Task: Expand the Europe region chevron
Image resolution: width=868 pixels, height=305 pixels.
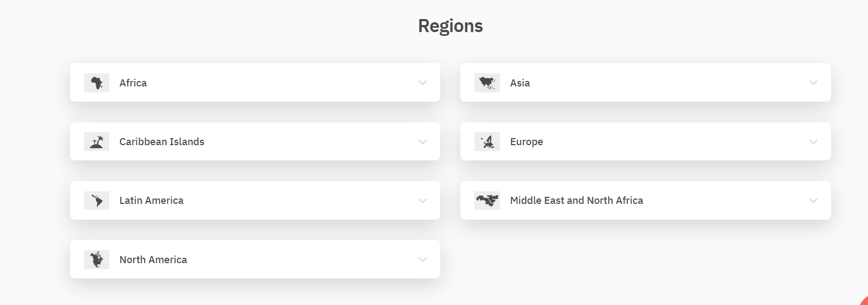Action: [x=814, y=142]
